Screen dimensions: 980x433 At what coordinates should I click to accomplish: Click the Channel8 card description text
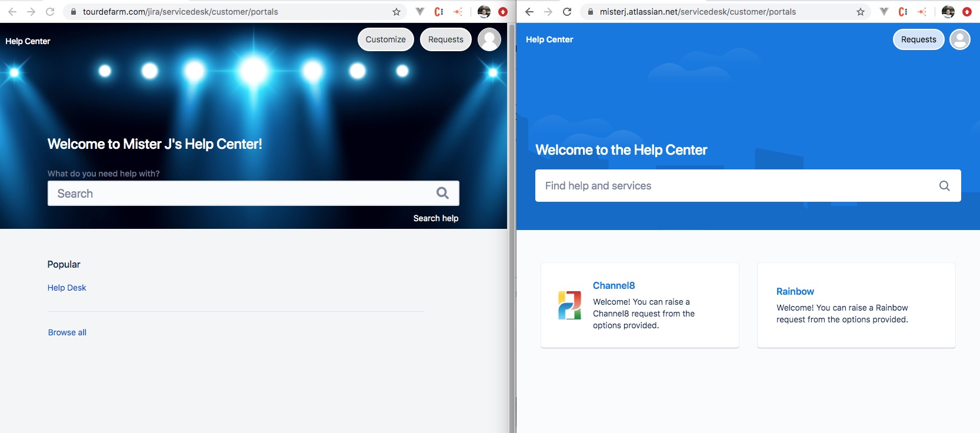644,314
